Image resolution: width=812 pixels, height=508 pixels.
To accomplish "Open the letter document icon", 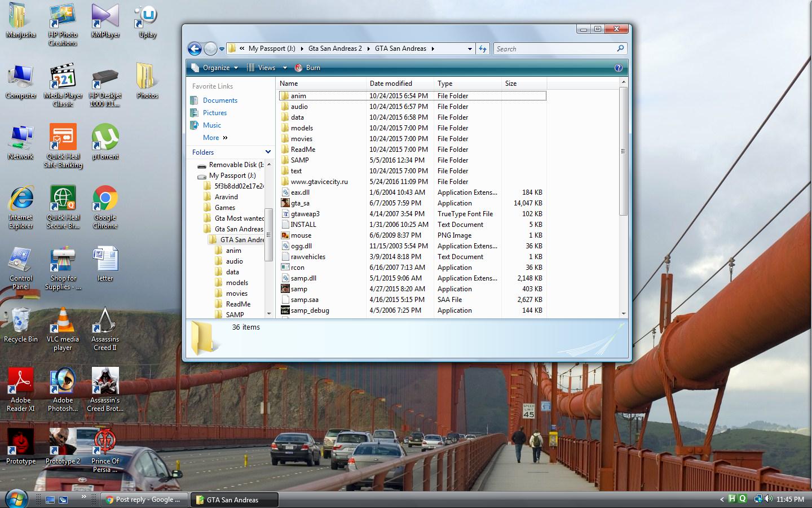I will point(105,264).
